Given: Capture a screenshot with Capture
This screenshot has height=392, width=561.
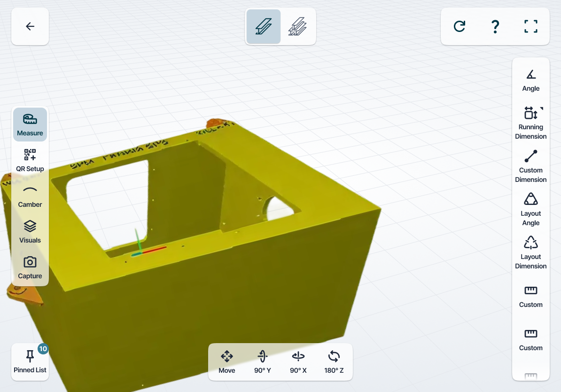Looking at the screenshot, I should click(30, 268).
